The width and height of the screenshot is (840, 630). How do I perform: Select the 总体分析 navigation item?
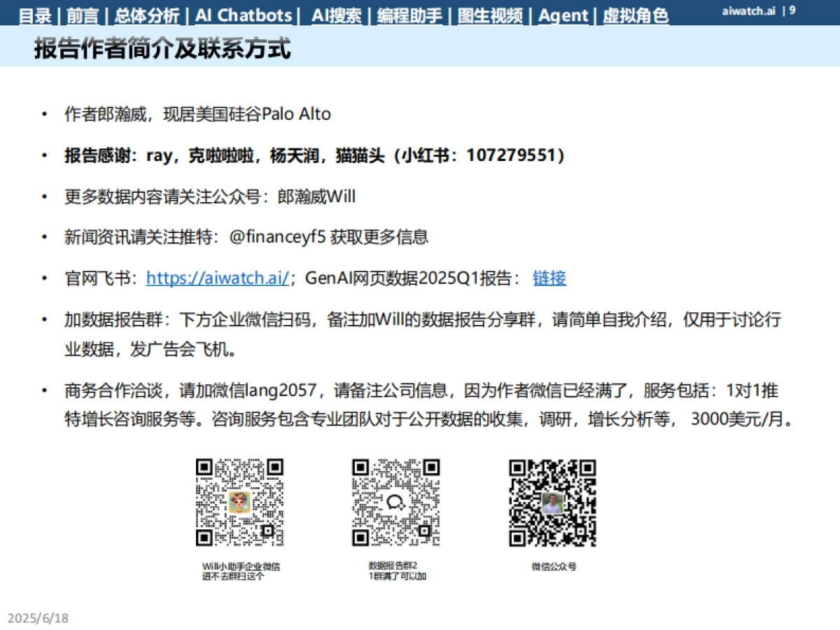click(146, 15)
